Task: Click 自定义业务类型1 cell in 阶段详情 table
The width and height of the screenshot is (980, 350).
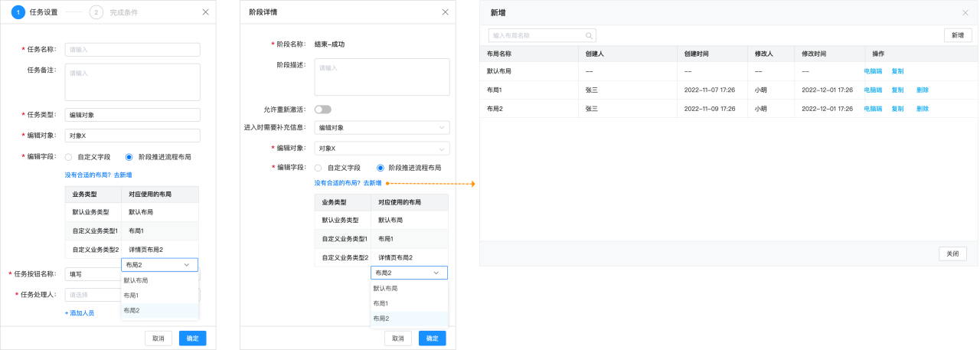Action: [343, 239]
